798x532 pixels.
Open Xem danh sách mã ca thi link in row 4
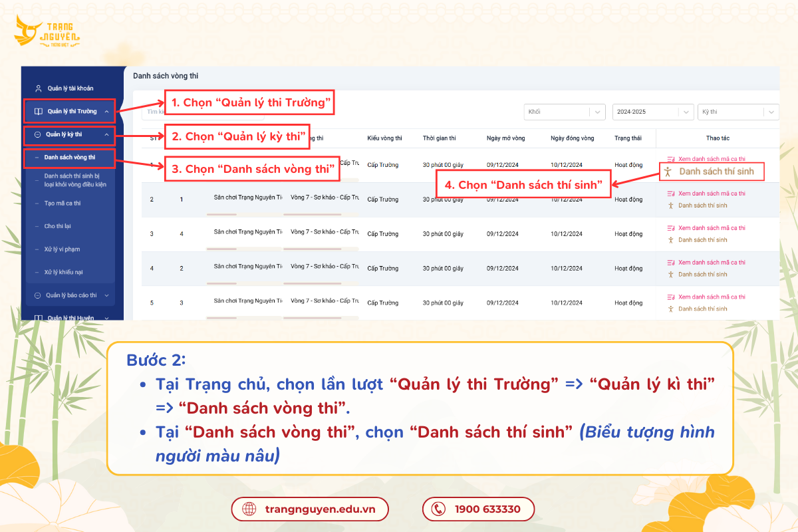point(712,263)
